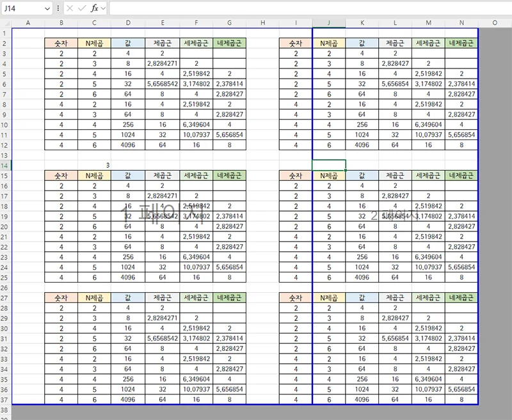Select cell C2 header N제곱
This screenshot has height=420, width=512.
[x=94, y=43]
